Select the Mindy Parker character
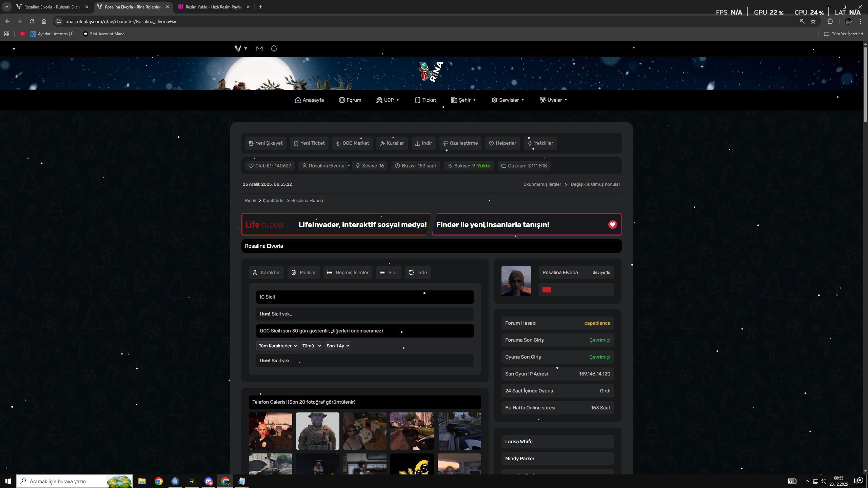Screen dimensions: 868x488 click(x=558, y=459)
